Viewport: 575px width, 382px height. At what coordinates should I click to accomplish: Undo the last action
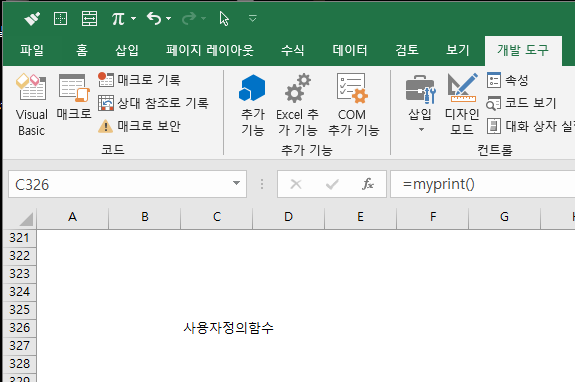154,18
